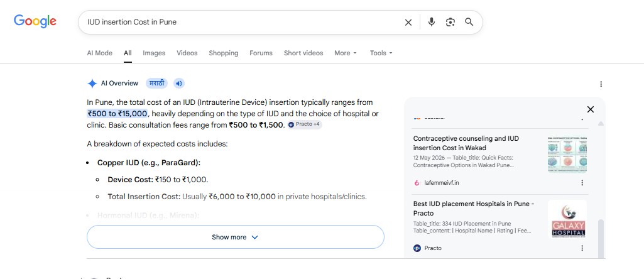The height and width of the screenshot is (279, 644).
Task: Open Google Lens image search icon
Action: [450, 22]
